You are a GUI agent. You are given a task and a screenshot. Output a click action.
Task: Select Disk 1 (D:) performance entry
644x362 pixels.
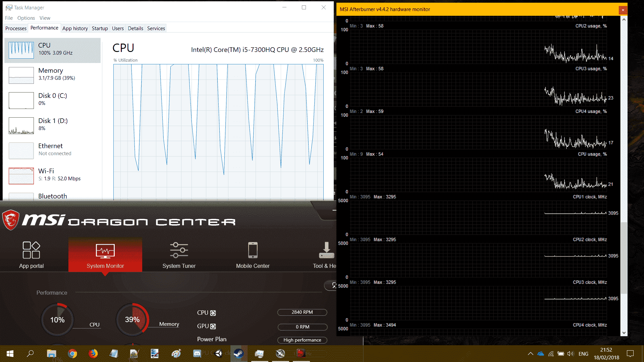53,126
